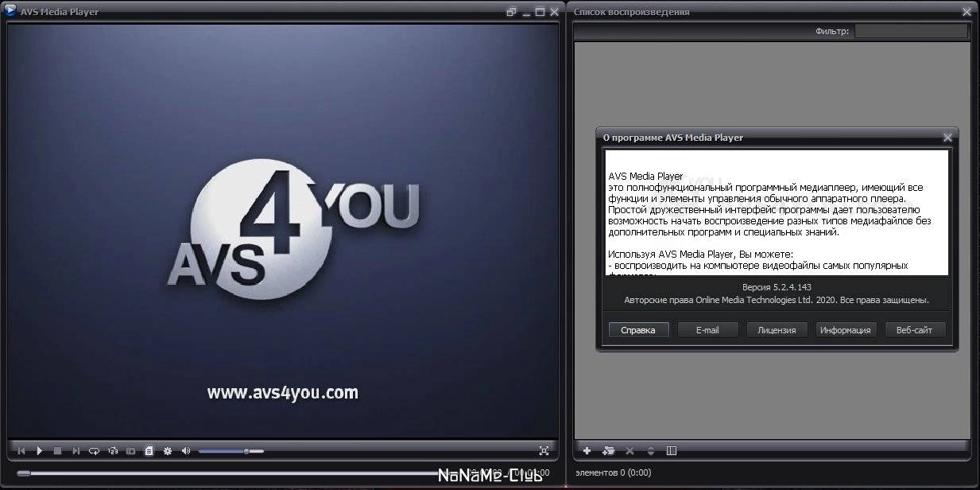
Task: Switch to full screen mode icon
Action: click(x=544, y=451)
